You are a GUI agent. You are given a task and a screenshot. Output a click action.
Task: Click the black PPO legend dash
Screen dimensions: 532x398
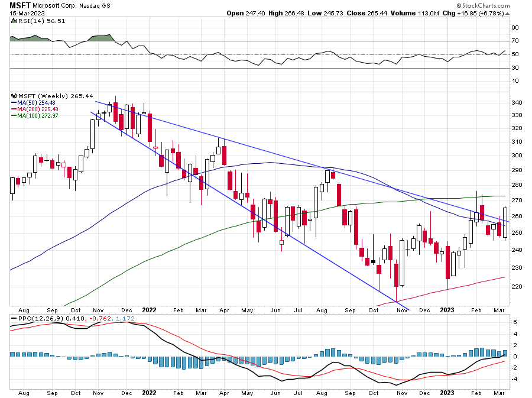(x=14, y=319)
